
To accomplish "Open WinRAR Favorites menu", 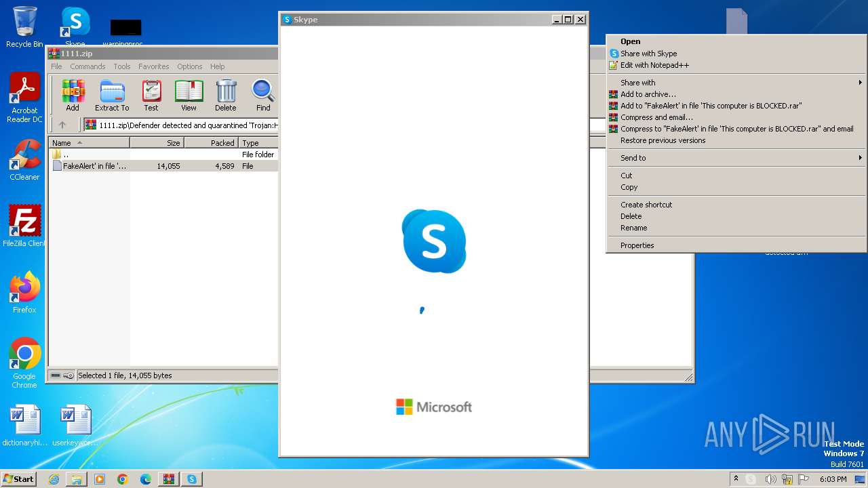I will tap(154, 66).
